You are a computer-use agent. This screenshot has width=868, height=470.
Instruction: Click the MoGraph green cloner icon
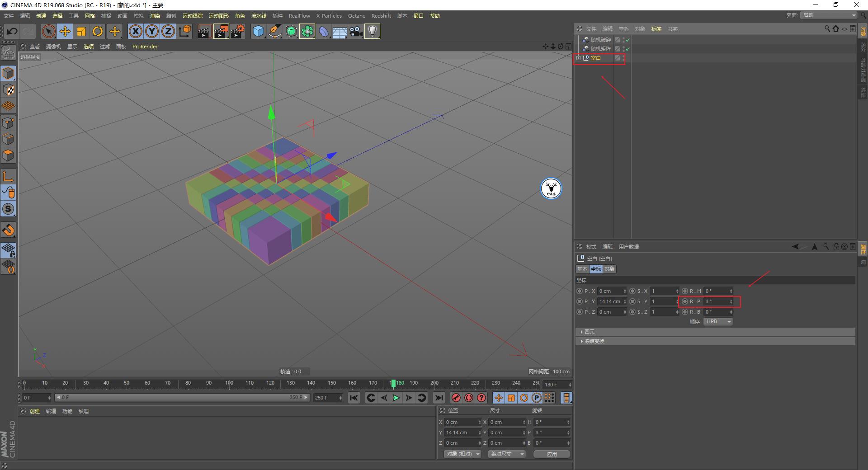307,31
